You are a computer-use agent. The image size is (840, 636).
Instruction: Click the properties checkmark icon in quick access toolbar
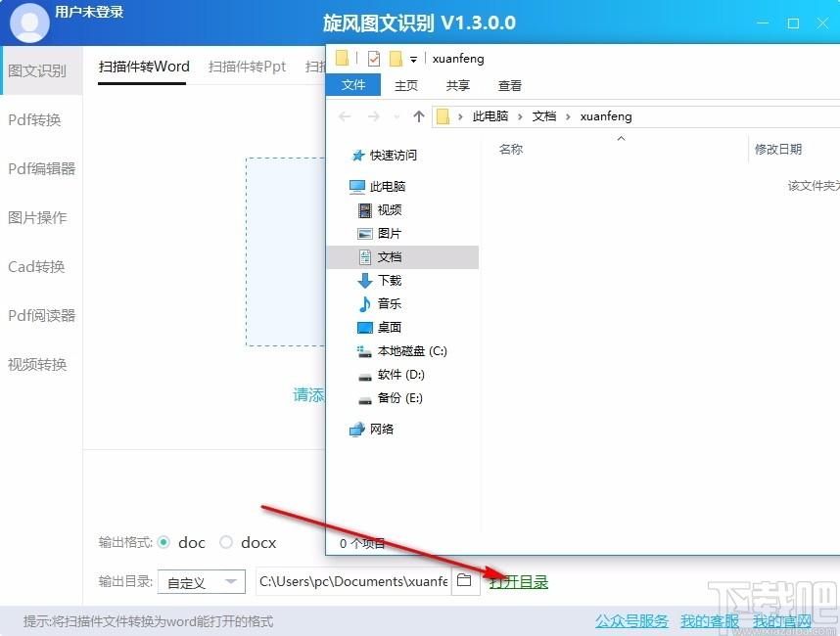tap(374, 59)
